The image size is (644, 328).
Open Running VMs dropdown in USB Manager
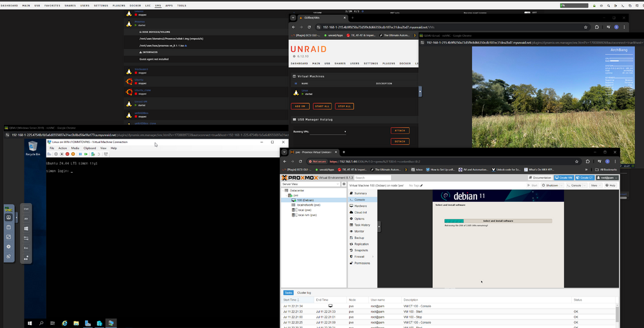pos(328,131)
